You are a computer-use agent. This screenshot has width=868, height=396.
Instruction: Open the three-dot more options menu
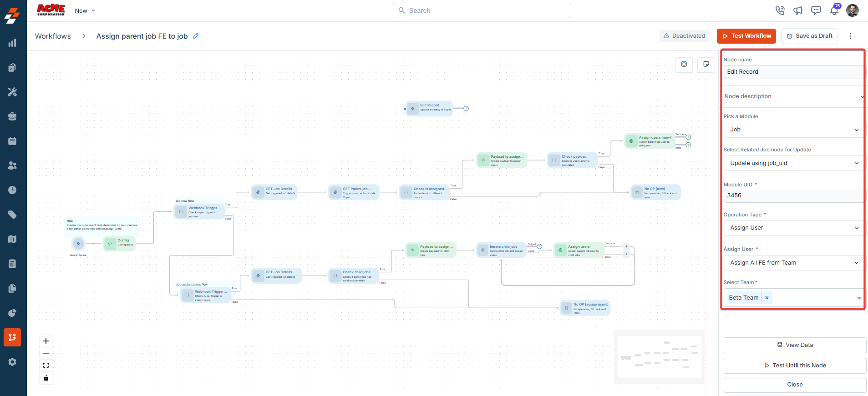pos(850,36)
